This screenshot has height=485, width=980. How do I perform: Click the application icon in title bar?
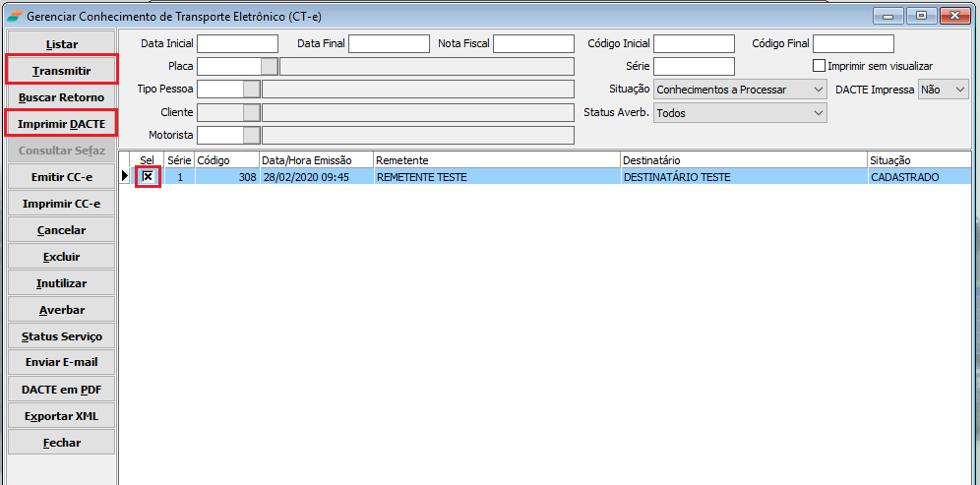[14, 17]
